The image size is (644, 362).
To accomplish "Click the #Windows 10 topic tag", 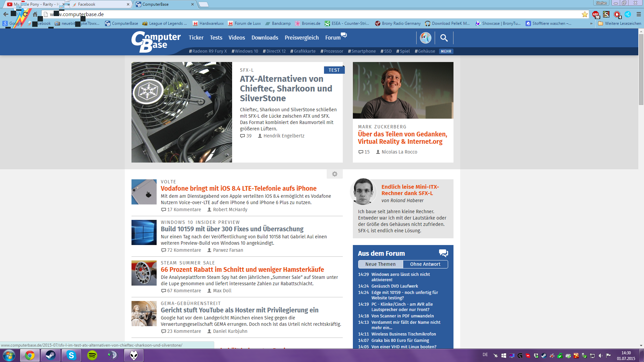I will [245, 51].
